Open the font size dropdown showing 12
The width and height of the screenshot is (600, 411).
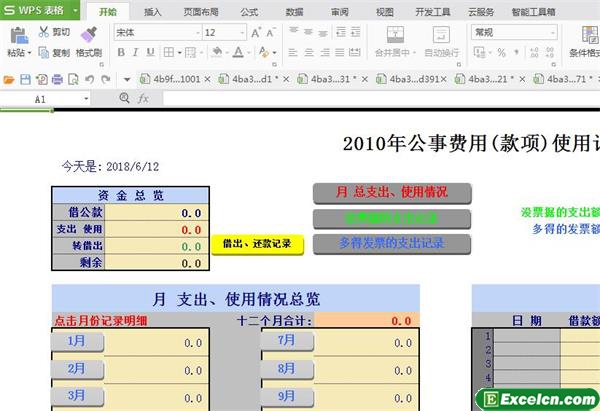(x=241, y=32)
